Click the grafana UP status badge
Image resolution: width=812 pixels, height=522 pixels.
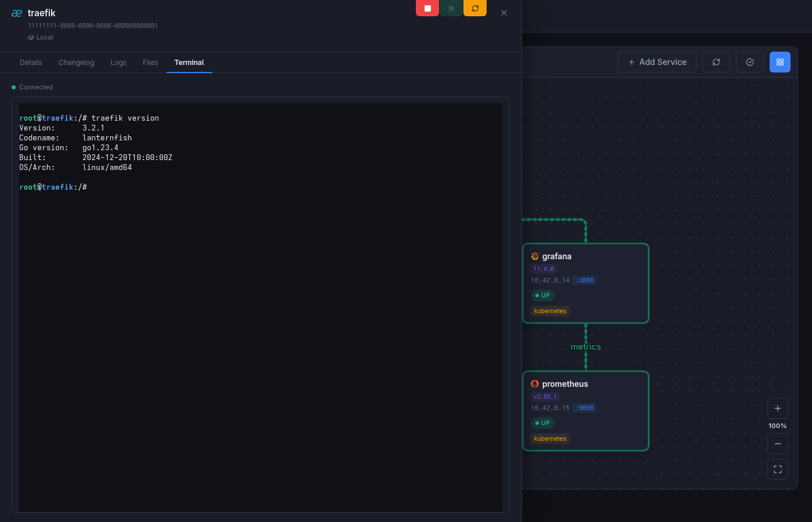click(x=542, y=295)
